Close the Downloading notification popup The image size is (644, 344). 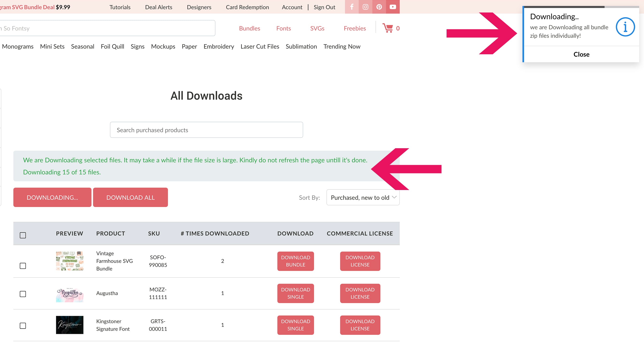(x=581, y=54)
